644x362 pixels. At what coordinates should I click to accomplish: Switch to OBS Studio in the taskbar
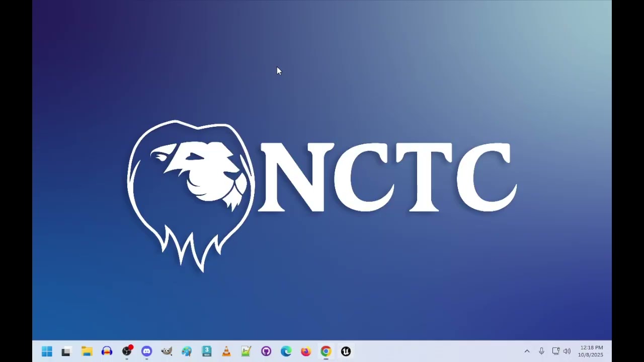tap(127, 351)
